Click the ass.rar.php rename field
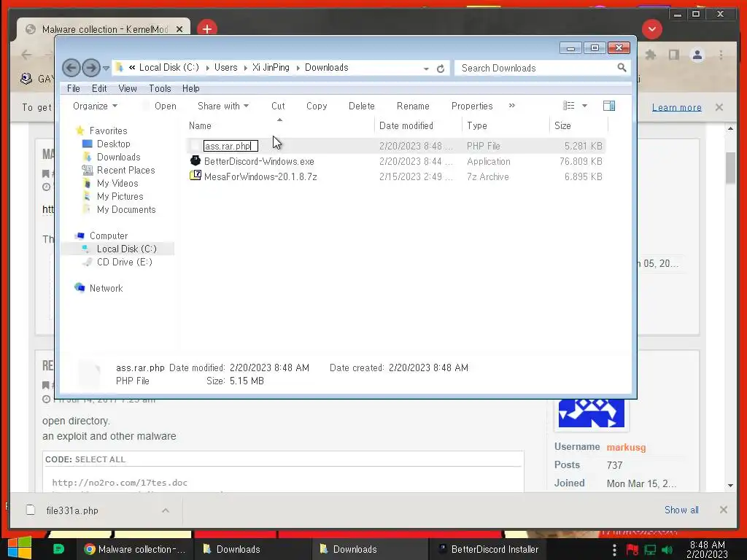The width and height of the screenshot is (747, 560). coord(231,146)
